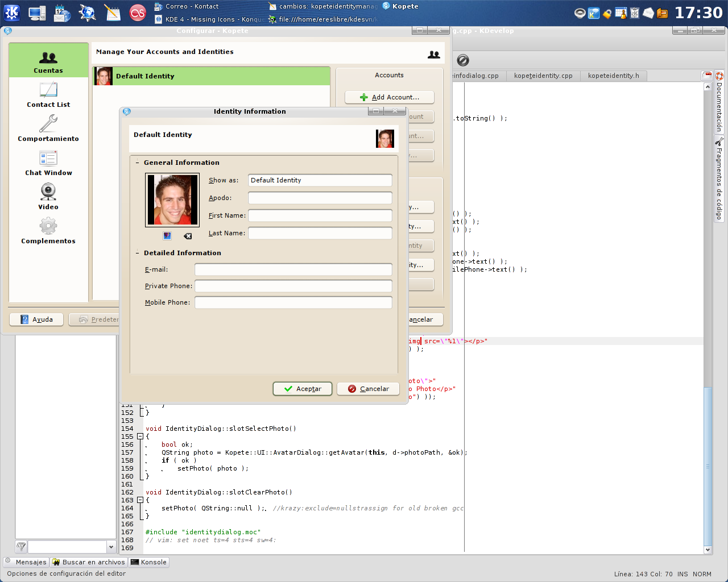Click into the E-mail input field
728x582 pixels.
[293, 269]
